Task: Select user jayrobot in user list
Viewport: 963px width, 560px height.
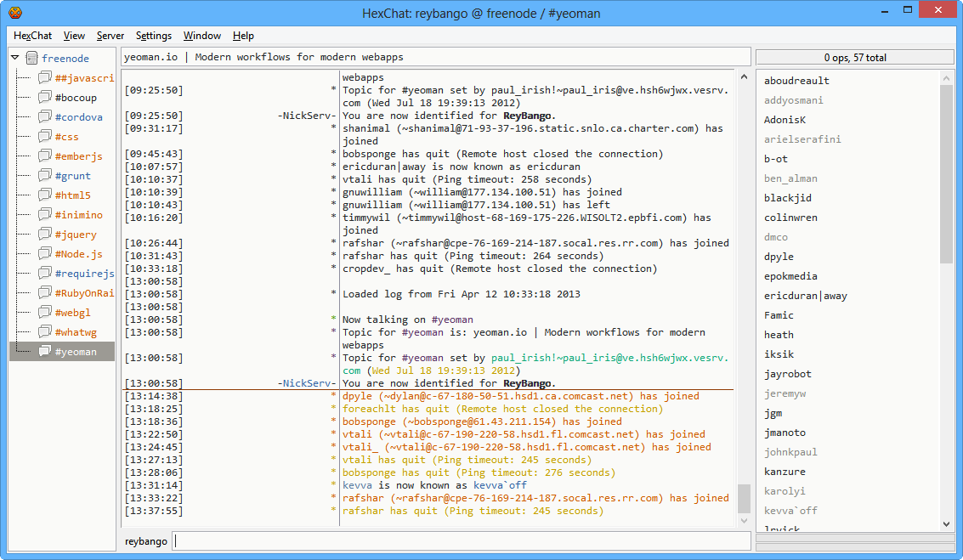Action: [787, 374]
